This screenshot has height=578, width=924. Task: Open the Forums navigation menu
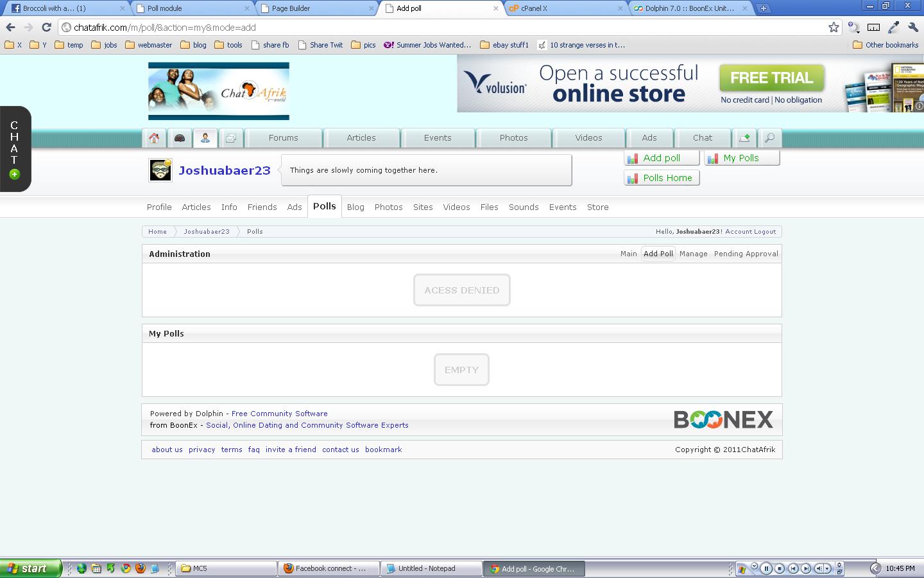click(284, 138)
